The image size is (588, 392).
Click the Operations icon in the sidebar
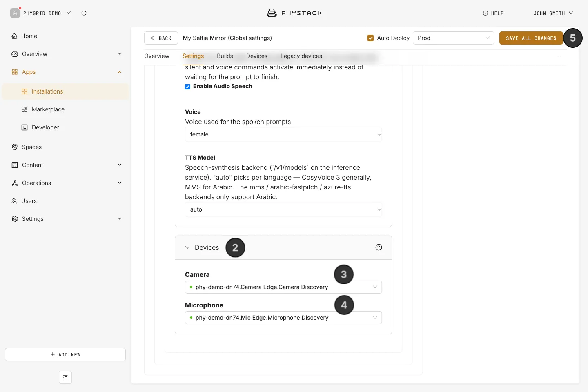pos(15,183)
